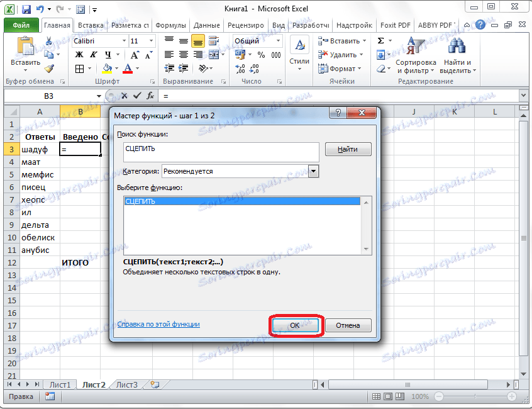532x409 pixels.
Task: Click the Borders grid icon
Action: [x=79, y=69]
